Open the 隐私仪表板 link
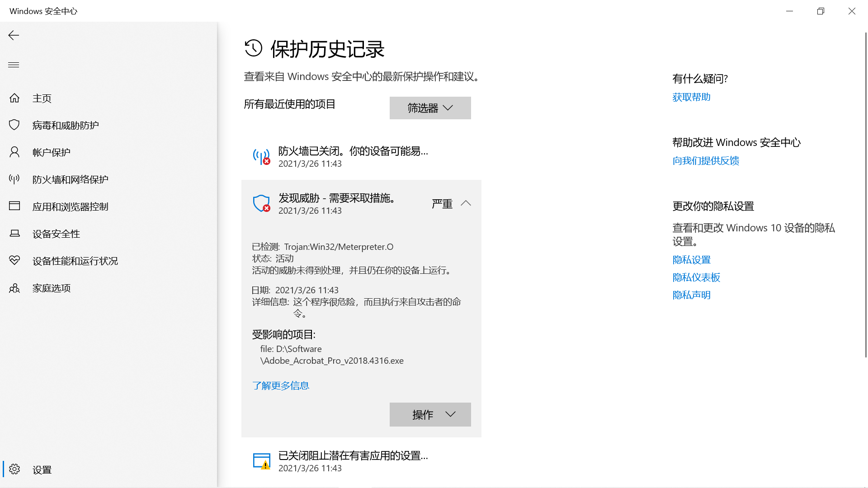868x488 pixels. [696, 277]
